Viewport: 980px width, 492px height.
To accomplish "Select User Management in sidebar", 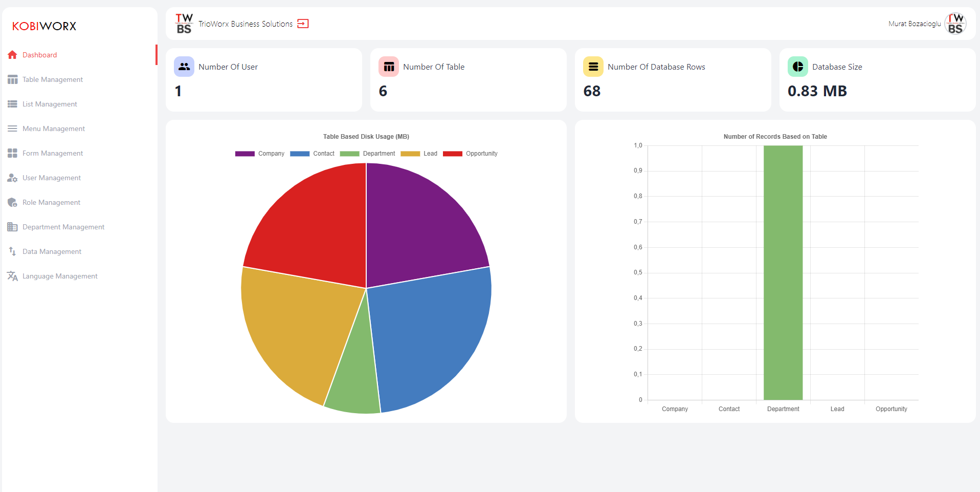I will click(80, 178).
